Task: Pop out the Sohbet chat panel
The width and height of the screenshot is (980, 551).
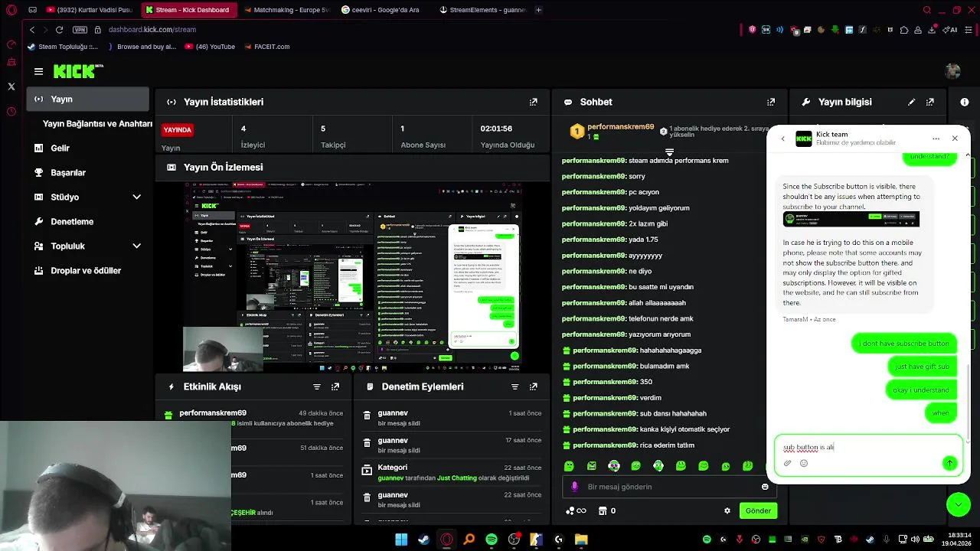Action: point(771,102)
